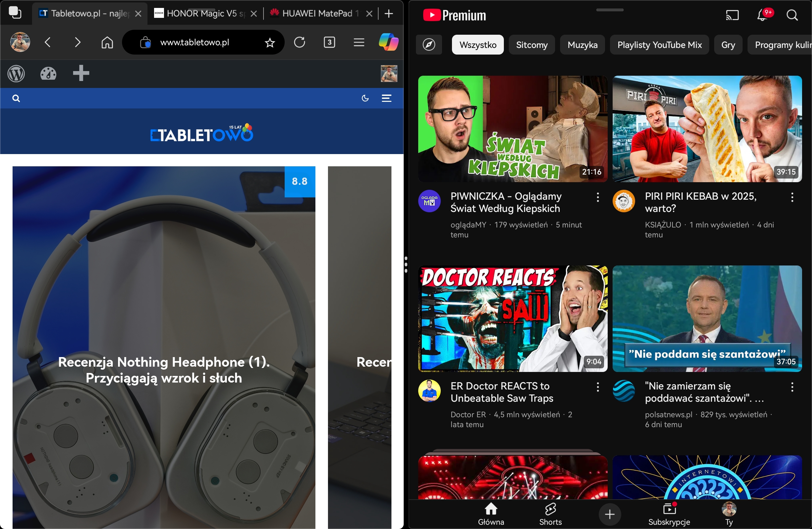This screenshot has width=812, height=529.
Task: Play the polsatnews.pl szantaż video thumbnail
Action: pos(707,319)
